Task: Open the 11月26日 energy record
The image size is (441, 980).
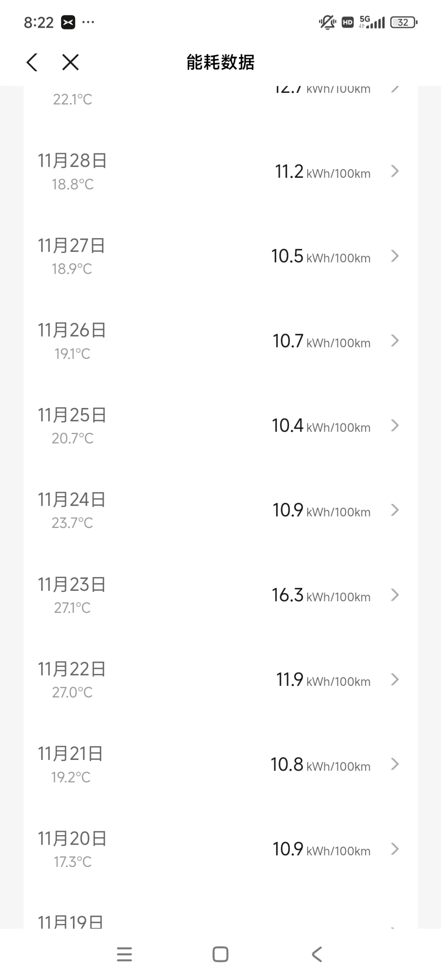Action: (x=220, y=340)
